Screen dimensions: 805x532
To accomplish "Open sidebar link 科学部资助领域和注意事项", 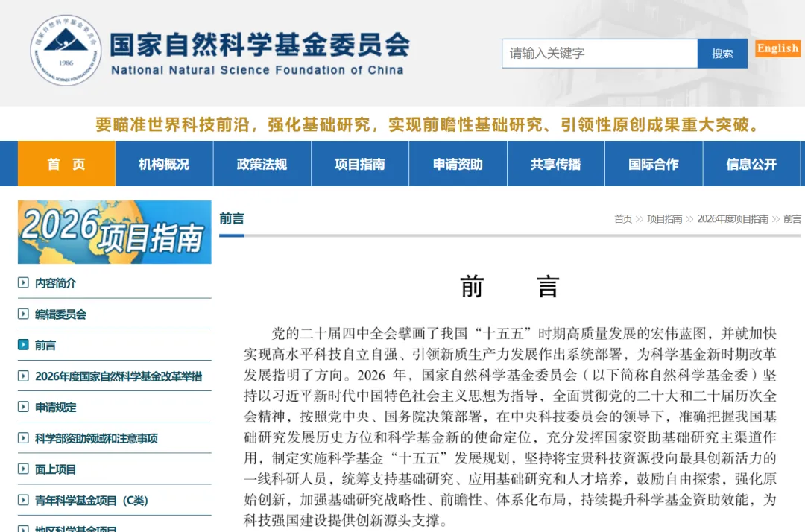I will pos(96,438).
